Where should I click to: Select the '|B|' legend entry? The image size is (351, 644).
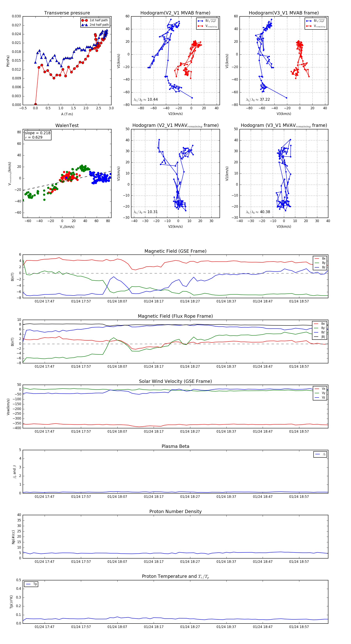pyautogui.click(x=320, y=337)
